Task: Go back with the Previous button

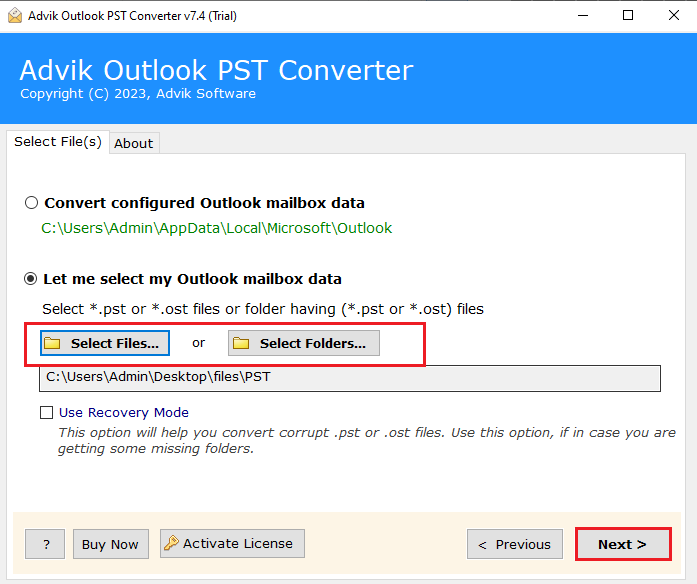Action: point(514,544)
